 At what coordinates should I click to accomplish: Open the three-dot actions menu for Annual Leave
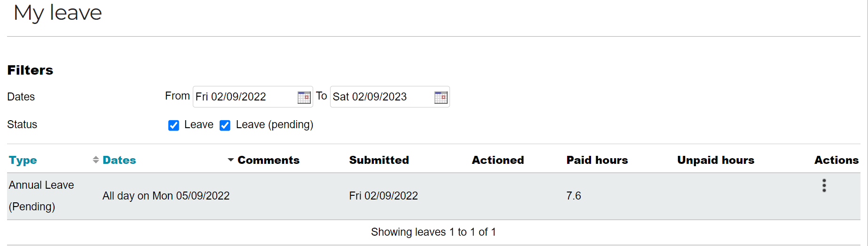click(x=824, y=185)
